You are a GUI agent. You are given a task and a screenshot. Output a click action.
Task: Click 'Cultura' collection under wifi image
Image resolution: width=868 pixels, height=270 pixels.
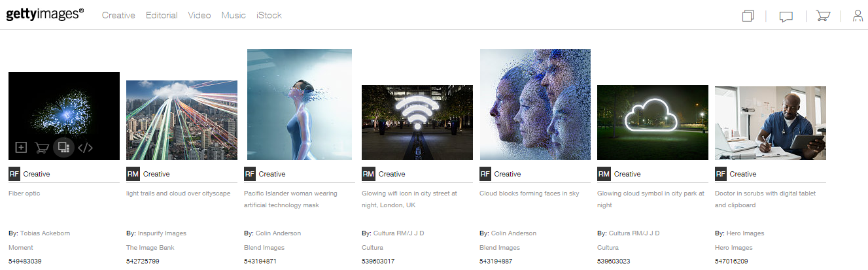tap(372, 248)
